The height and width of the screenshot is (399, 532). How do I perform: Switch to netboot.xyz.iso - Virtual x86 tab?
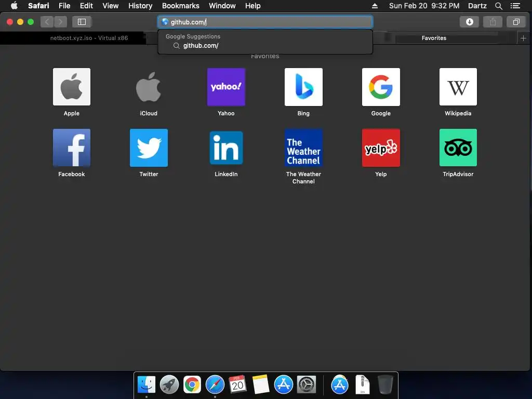pyautogui.click(x=89, y=38)
